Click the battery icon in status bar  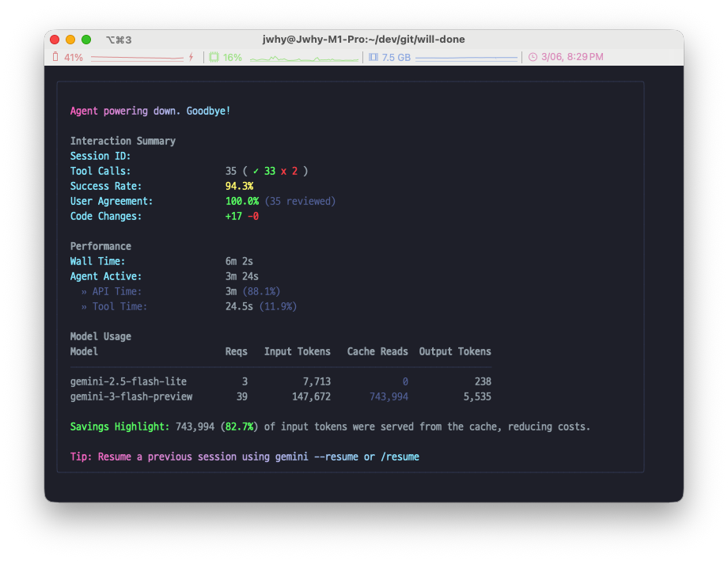click(x=55, y=57)
